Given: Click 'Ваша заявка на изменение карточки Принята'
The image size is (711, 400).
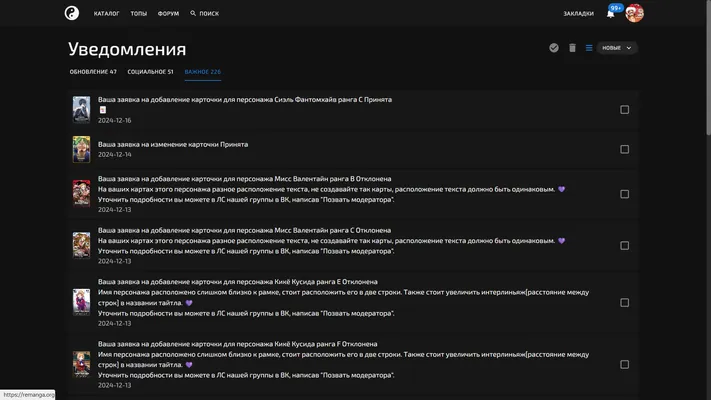Looking at the screenshot, I should tap(173, 144).
